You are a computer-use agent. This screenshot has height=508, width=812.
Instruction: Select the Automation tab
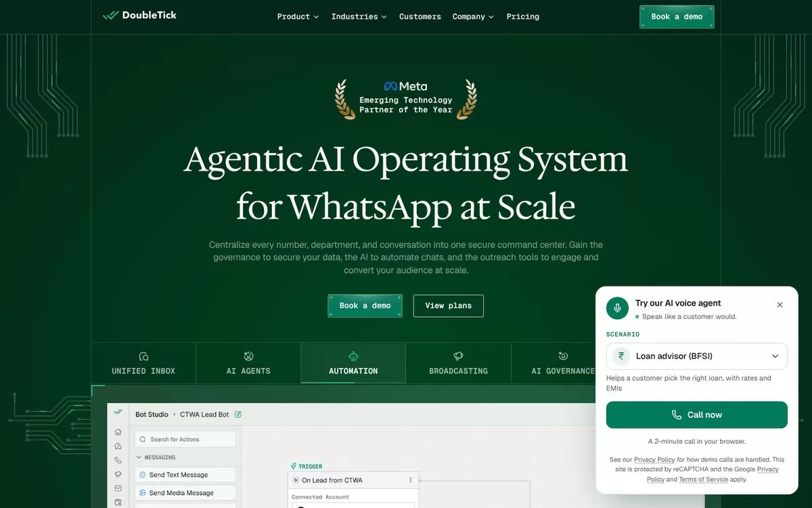click(353, 363)
